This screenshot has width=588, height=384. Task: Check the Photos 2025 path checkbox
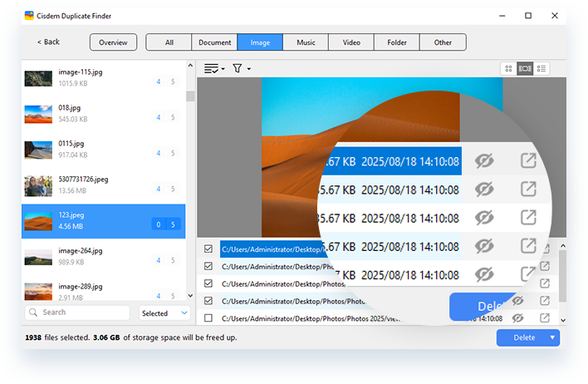[x=208, y=318]
